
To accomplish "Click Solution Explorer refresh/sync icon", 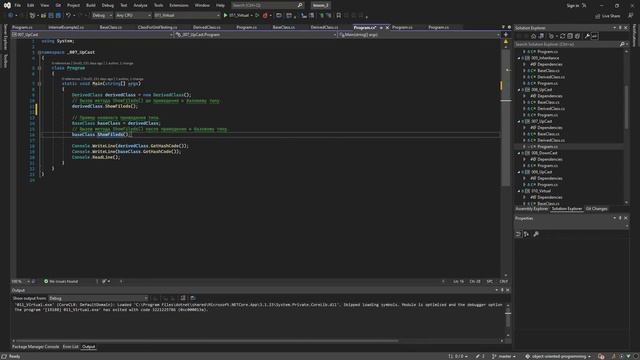I will pos(562,36).
